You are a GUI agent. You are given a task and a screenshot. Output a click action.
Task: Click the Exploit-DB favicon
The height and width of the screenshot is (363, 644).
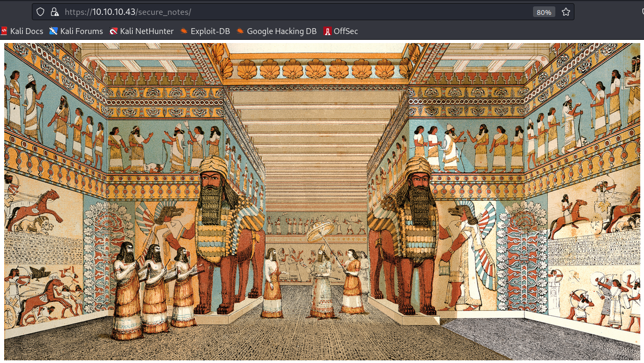pos(184,31)
